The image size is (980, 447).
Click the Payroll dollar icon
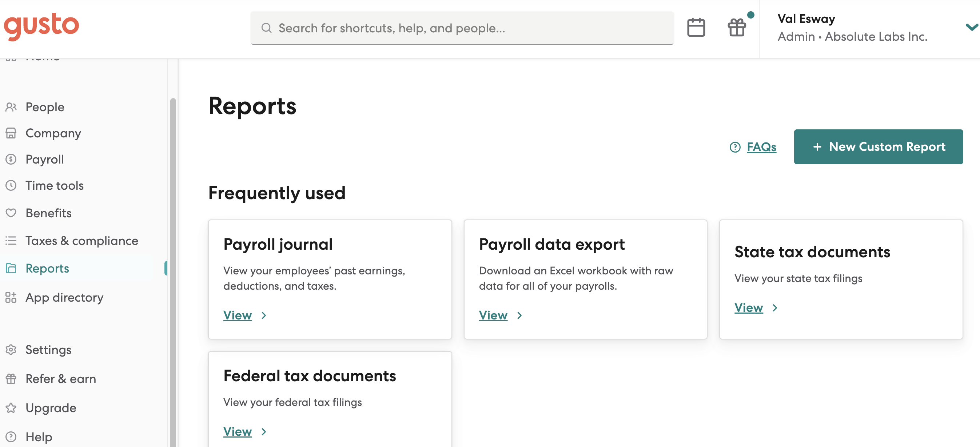[11, 159]
